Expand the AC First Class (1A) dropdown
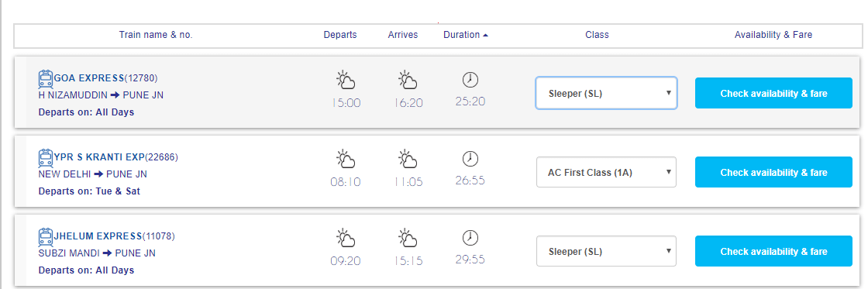 pos(606,172)
